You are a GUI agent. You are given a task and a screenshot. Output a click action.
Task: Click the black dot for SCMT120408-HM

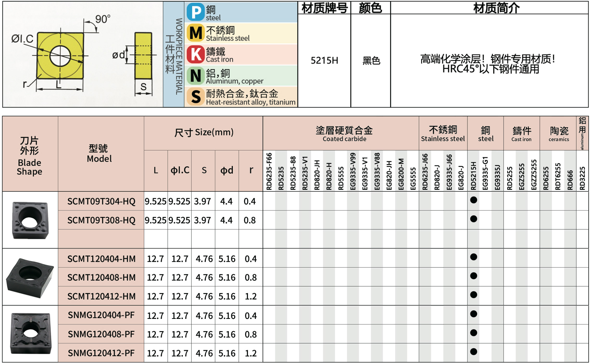pyautogui.click(x=473, y=276)
